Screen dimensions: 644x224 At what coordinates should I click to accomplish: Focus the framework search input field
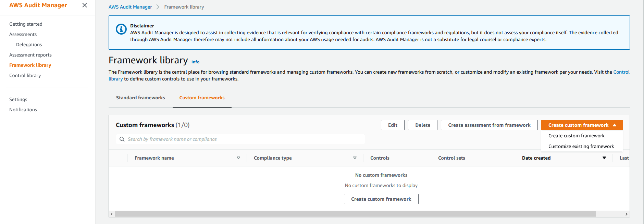240,139
